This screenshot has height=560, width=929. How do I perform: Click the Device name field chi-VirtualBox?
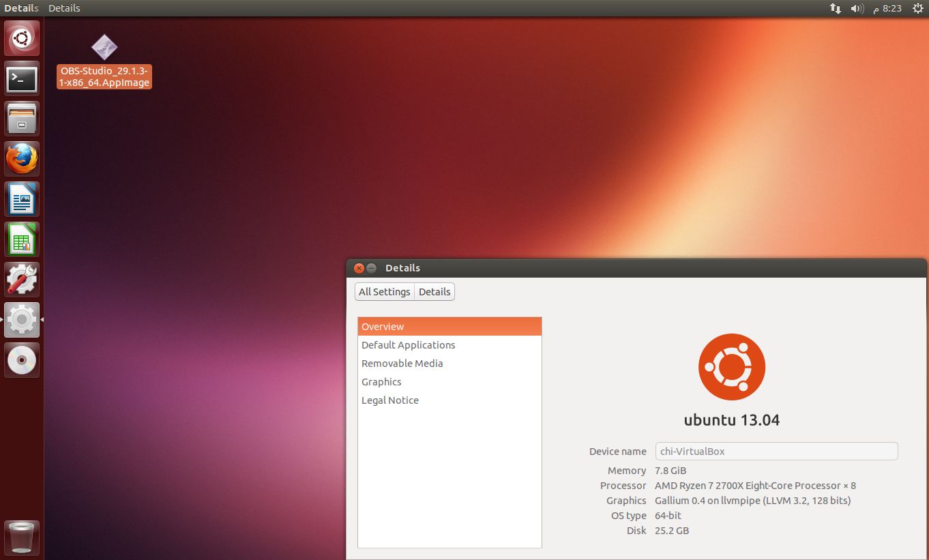(x=776, y=451)
